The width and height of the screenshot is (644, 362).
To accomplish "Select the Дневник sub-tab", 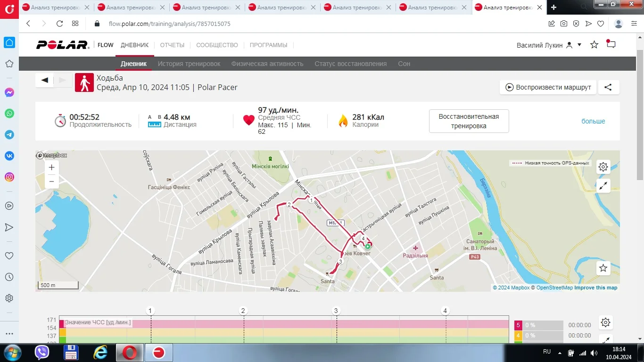I will [133, 64].
